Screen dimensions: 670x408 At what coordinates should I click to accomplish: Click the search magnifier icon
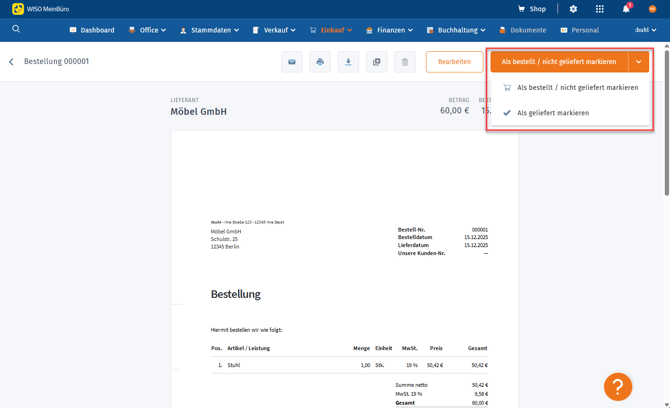coord(16,29)
